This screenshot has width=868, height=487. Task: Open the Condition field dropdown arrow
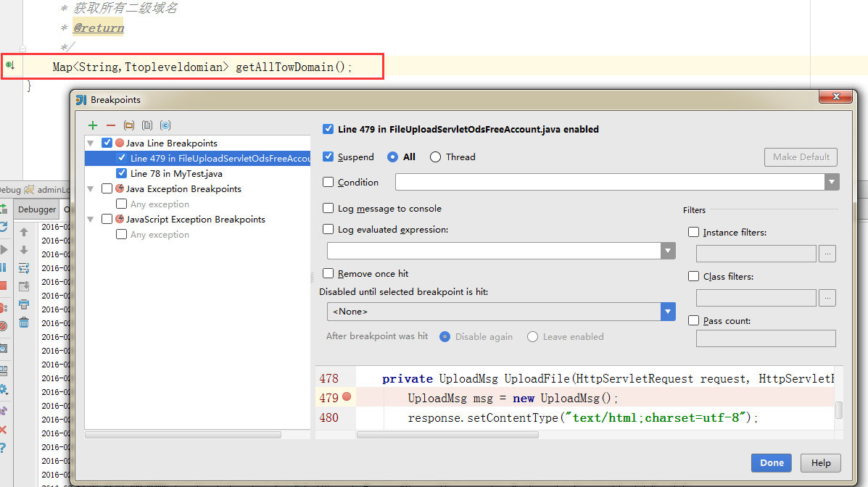[x=832, y=182]
